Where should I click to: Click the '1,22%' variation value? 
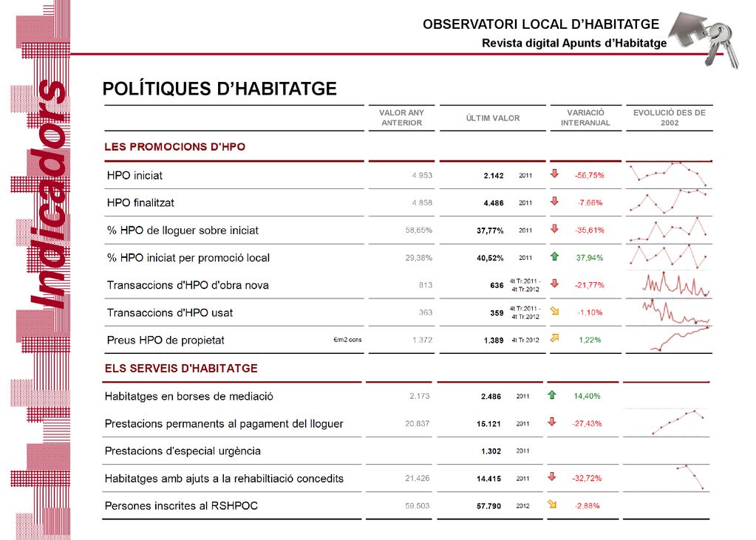(590, 340)
